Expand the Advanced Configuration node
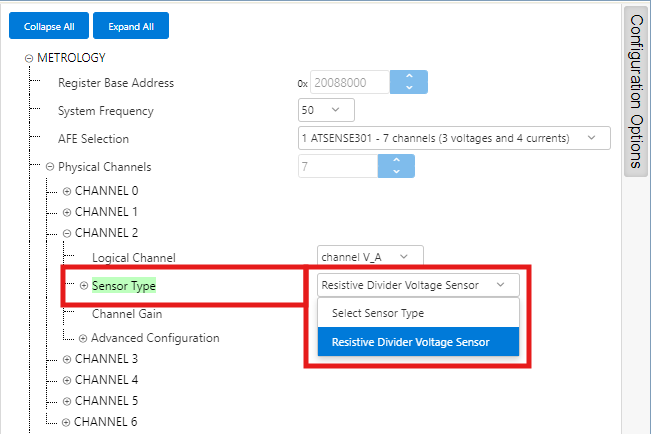Screen dimensions: 651x434 84,338
